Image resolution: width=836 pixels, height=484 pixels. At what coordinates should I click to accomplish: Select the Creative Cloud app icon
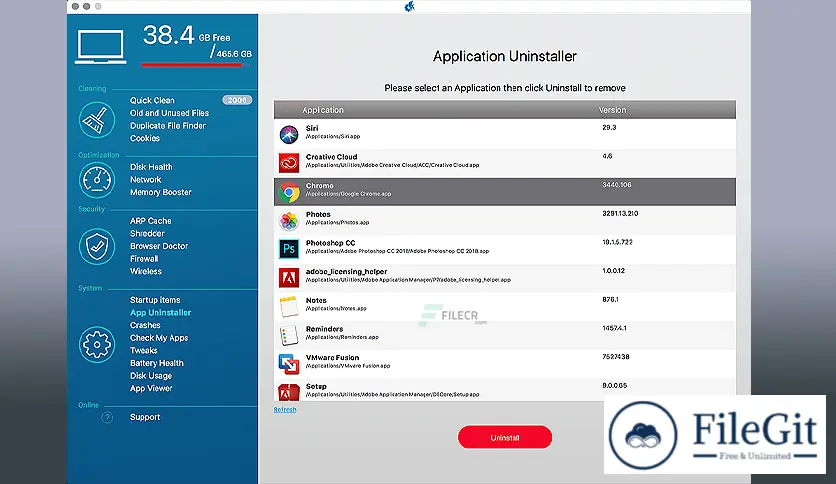(x=289, y=163)
